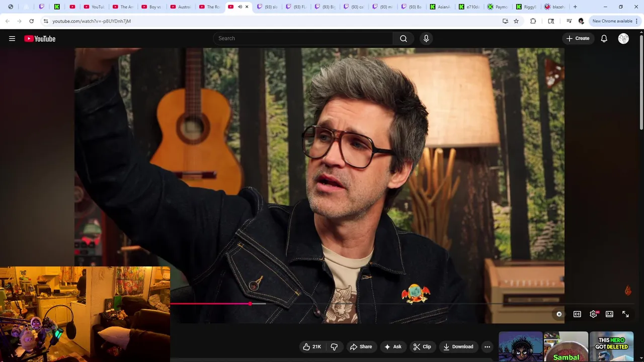The width and height of the screenshot is (644, 362).
Task: Open the notifications bell
Action: [x=604, y=39]
